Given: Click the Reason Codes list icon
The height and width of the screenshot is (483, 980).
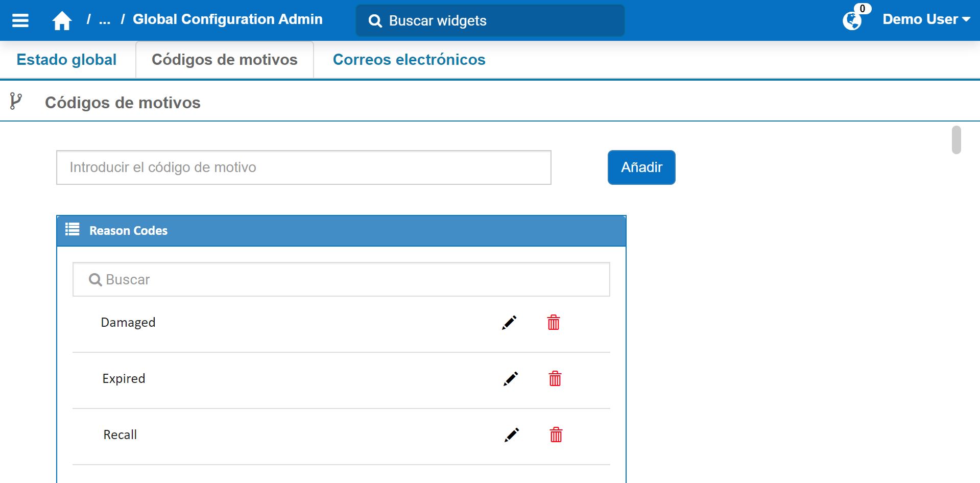Looking at the screenshot, I should point(73,230).
